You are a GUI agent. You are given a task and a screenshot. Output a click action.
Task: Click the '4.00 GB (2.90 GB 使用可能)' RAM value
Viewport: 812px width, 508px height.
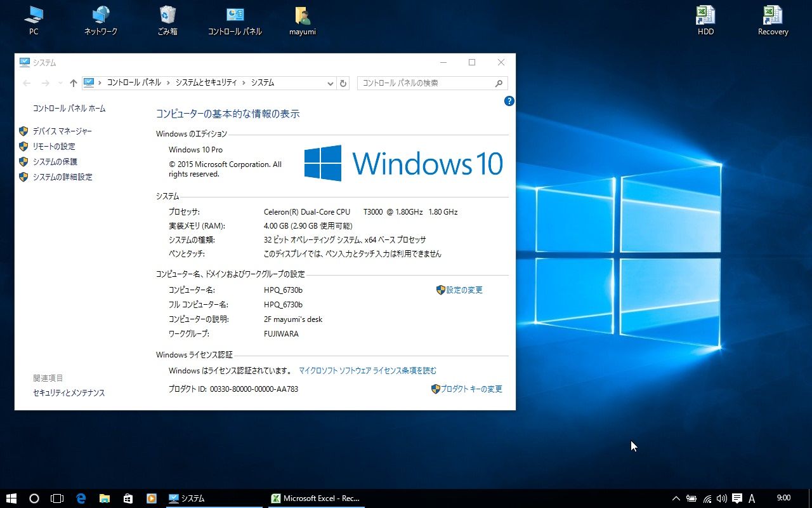[308, 226]
